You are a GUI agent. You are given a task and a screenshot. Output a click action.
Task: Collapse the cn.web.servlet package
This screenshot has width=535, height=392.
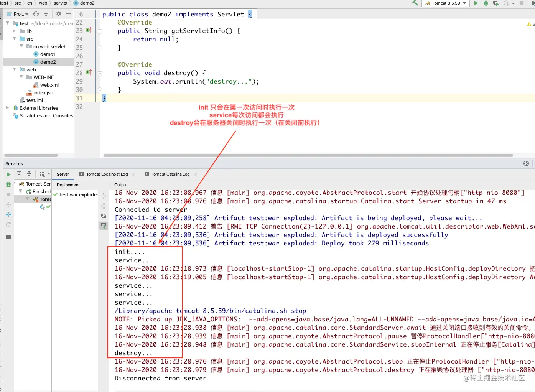coord(21,46)
